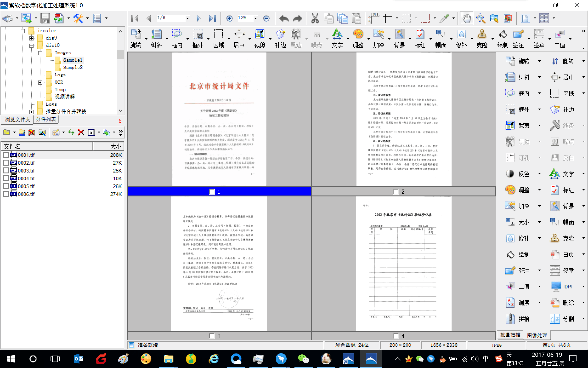Click the 裁剪 crop tool in ribbon
Image resolution: width=588 pixels, height=368 pixels.
tap(260, 39)
